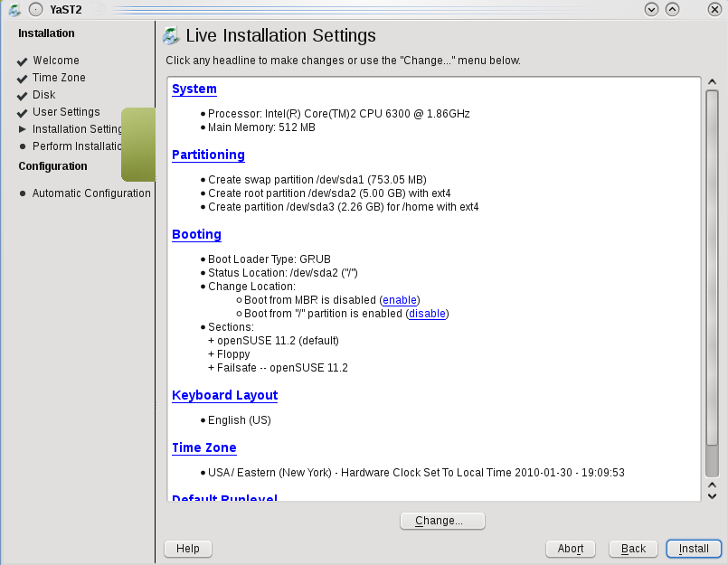Click the Processor Intel Core2 CPU line
728x565 pixels.
click(339, 114)
